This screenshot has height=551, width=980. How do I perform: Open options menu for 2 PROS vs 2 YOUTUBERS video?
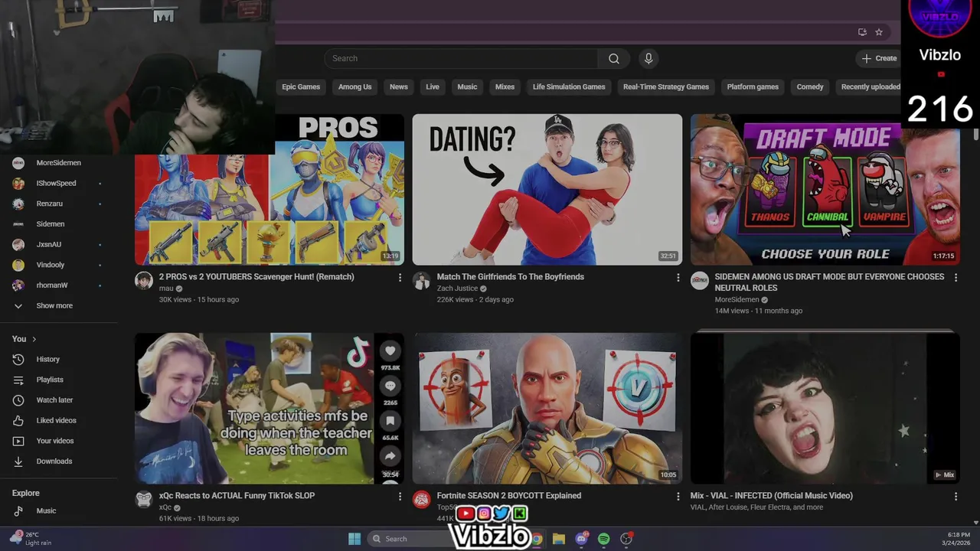coord(400,278)
